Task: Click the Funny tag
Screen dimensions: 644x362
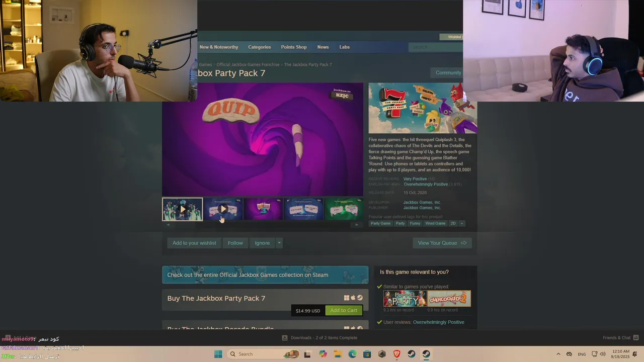Action: coord(415,223)
